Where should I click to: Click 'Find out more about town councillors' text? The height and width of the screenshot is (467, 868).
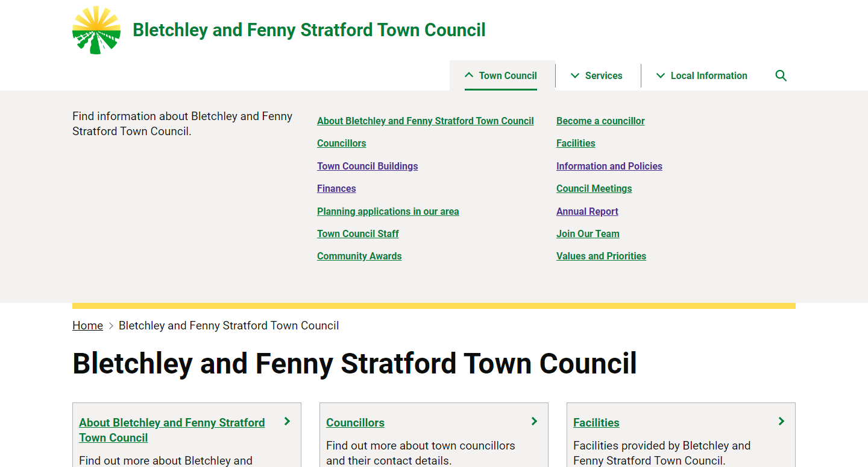[x=421, y=453]
